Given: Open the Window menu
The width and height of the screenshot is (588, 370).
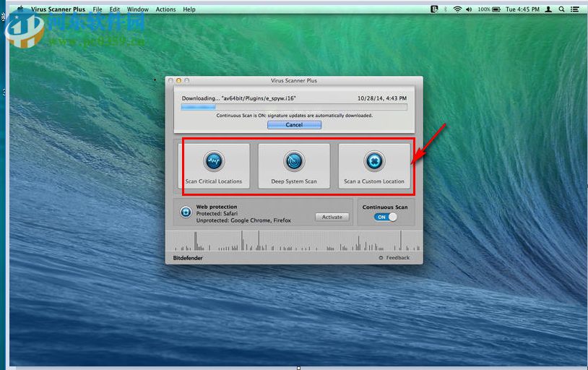Looking at the screenshot, I should [x=138, y=9].
